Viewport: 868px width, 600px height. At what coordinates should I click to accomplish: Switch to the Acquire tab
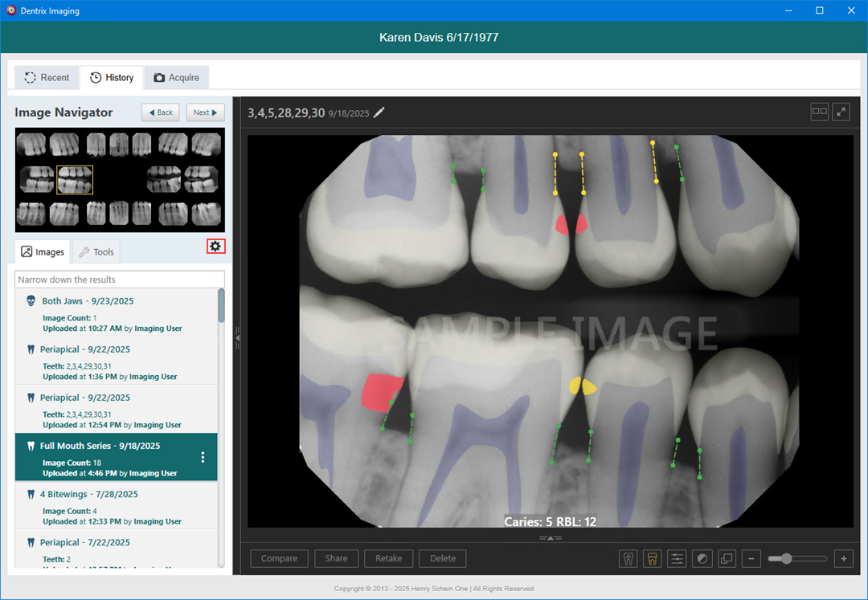coord(176,78)
